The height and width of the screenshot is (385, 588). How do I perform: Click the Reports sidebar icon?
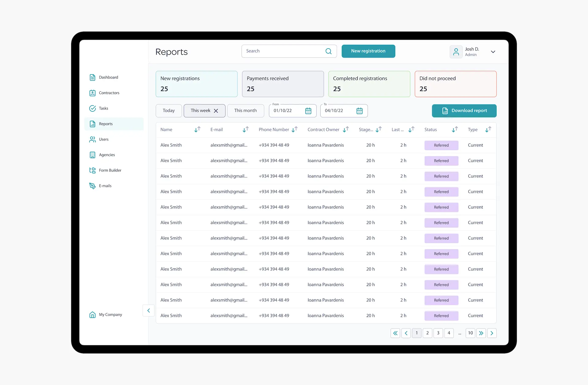(x=93, y=124)
